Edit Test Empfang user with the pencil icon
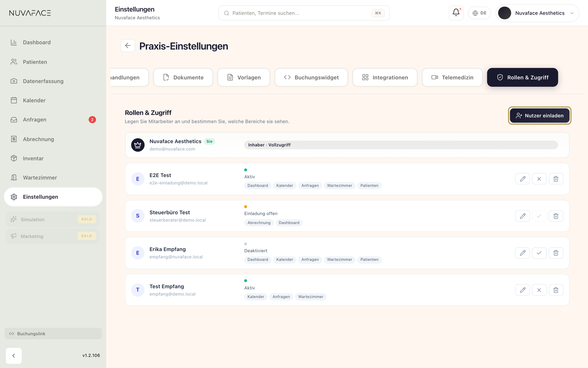Screen dimensions: 588x368 click(522, 290)
